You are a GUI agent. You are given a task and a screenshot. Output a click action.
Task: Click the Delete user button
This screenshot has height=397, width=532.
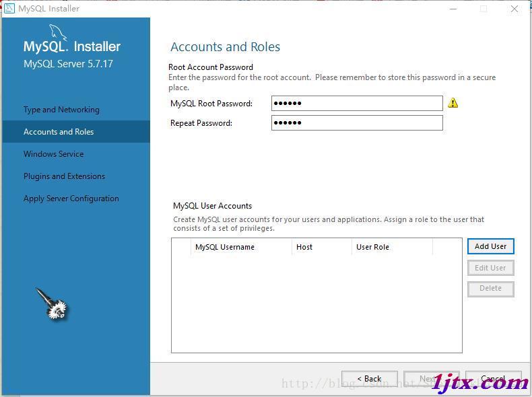(x=491, y=289)
